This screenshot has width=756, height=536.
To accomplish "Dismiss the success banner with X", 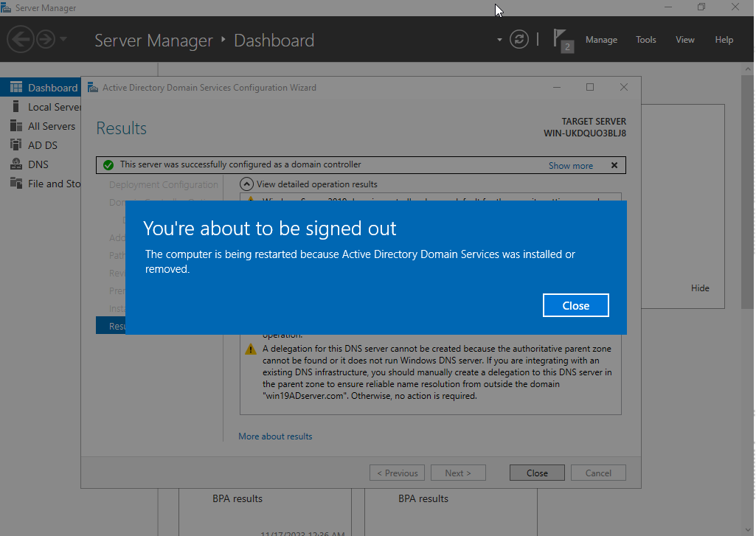I will (614, 165).
